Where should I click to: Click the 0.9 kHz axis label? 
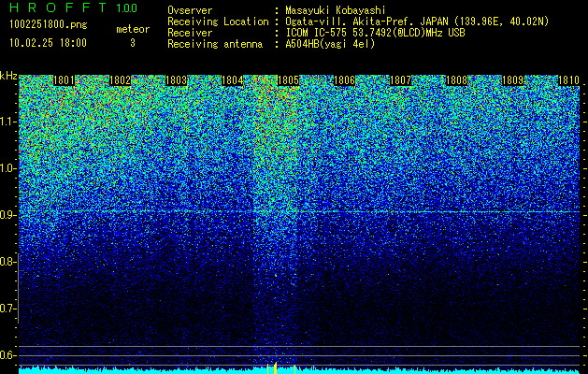(8, 215)
